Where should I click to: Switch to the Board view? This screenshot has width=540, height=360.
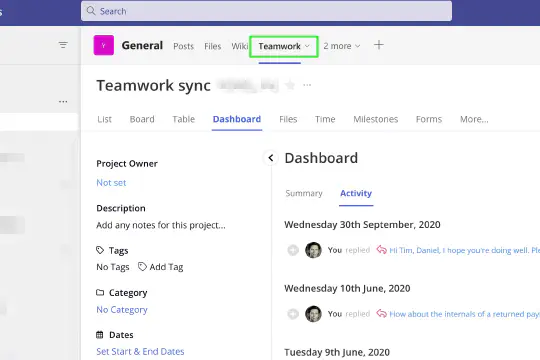tap(142, 119)
